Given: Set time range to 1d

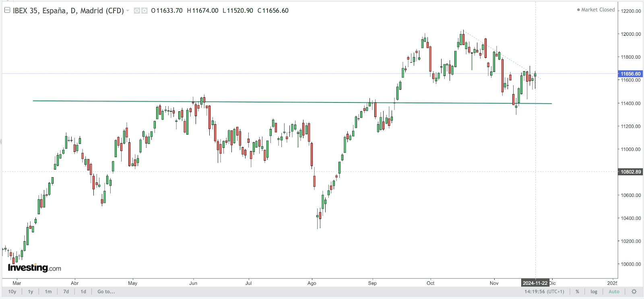Looking at the screenshot, I should [83, 292].
